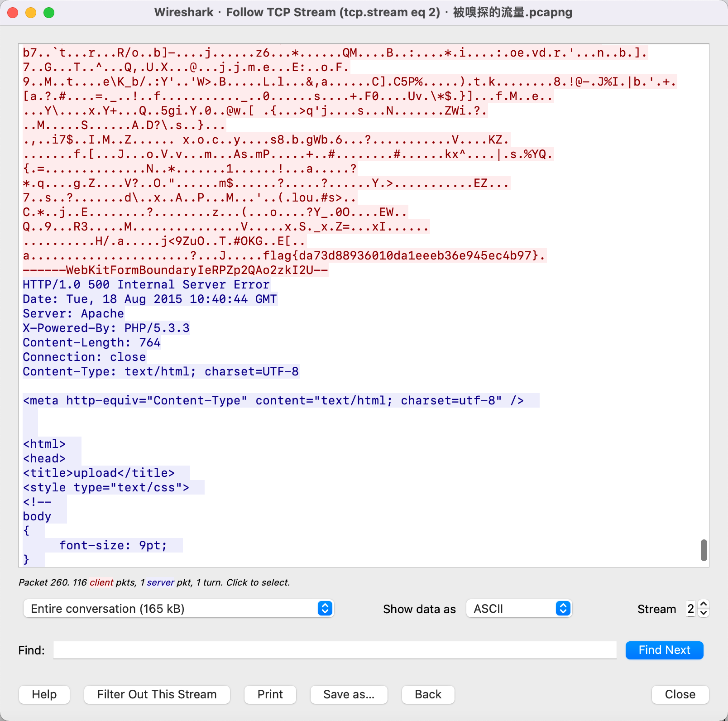The width and height of the screenshot is (728, 721).
Task: Click the stream view vertical scrollbar thumb
Action: (x=704, y=550)
